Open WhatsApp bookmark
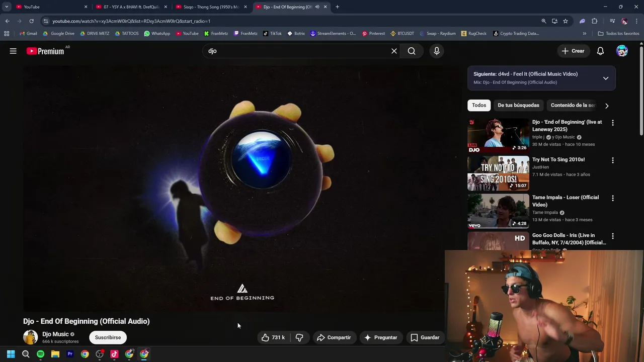This screenshot has width=644, height=362. 157,34
